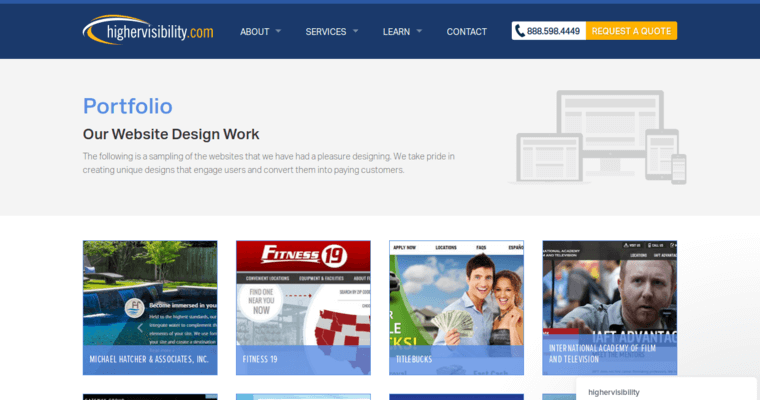Click the TITLEBUCKS caption text
760x400 pixels.
pos(414,359)
